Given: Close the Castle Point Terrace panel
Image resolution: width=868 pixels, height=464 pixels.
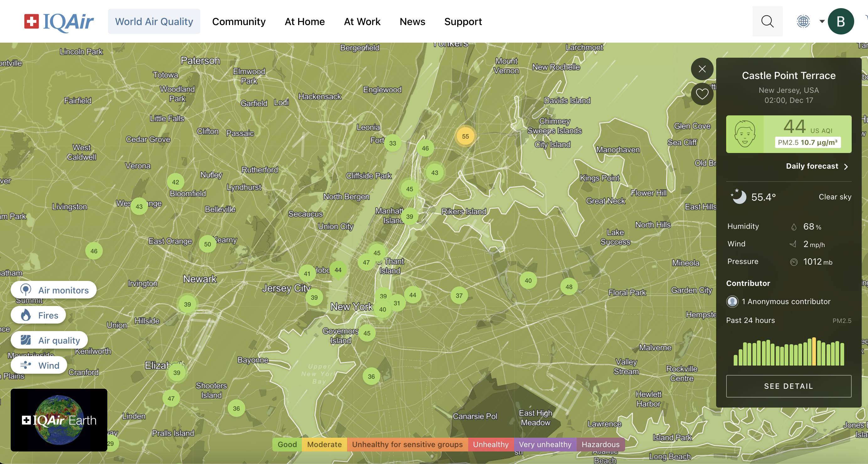Looking at the screenshot, I should 702,69.
